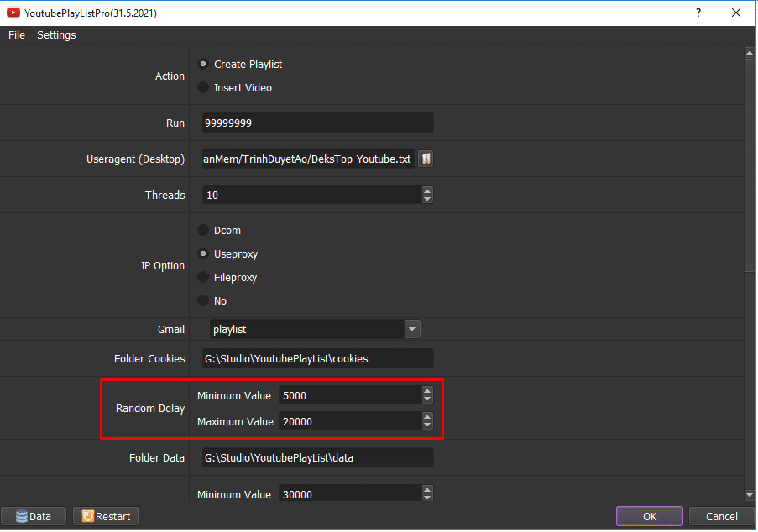
Task: Click the Folder Cookies path field
Action: (317, 358)
